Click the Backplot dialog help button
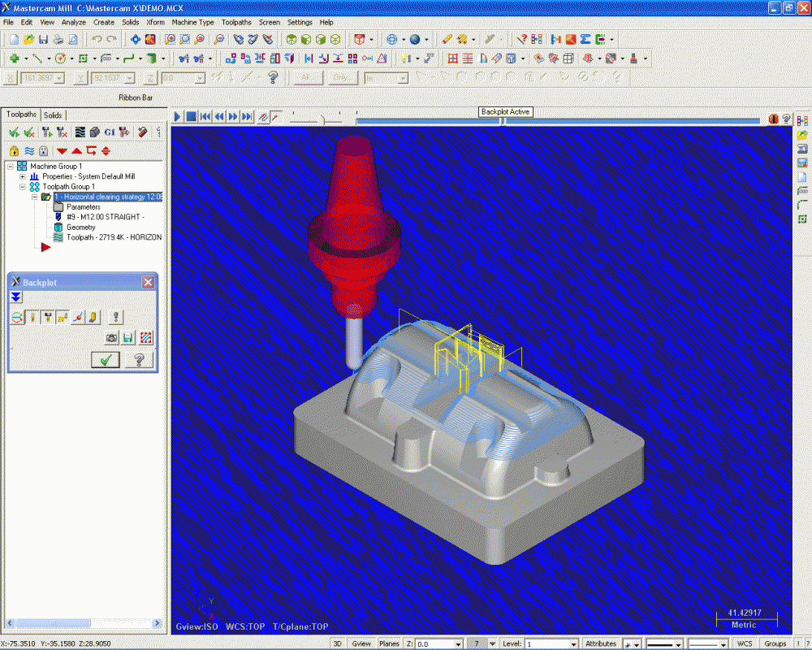Image resolution: width=812 pixels, height=650 pixels. [138, 360]
